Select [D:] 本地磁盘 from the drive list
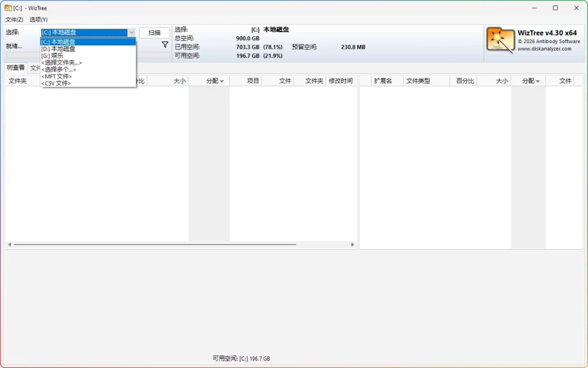This screenshot has width=588, height=368. (59, 48)
